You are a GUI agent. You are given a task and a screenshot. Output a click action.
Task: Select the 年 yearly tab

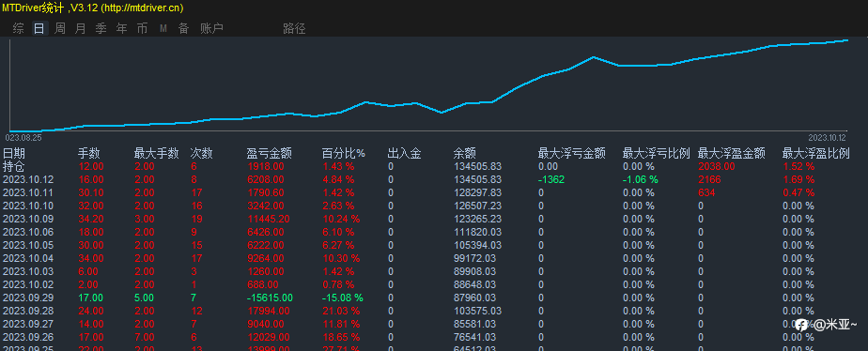pyautogui.click(x=122, y=29)
